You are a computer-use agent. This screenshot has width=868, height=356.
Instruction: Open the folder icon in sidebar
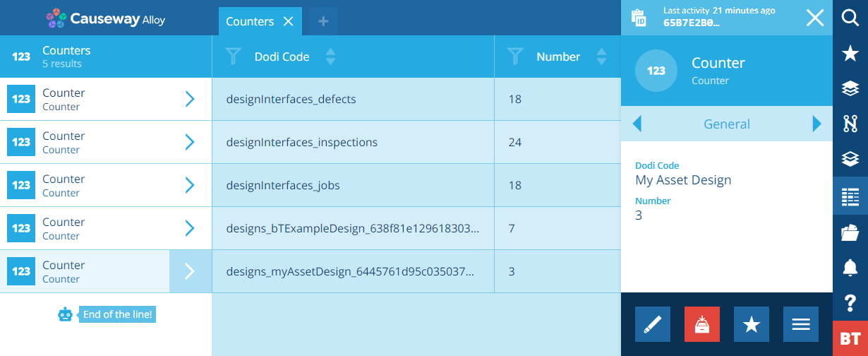(x=850, y=232)
